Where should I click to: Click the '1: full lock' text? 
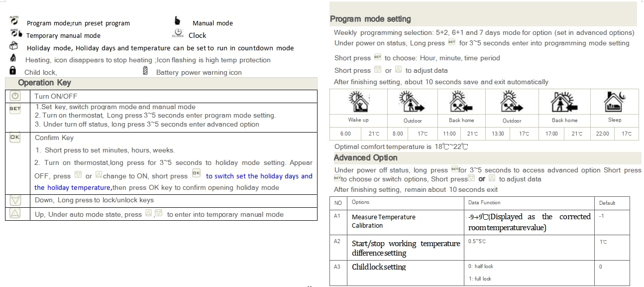480,279
